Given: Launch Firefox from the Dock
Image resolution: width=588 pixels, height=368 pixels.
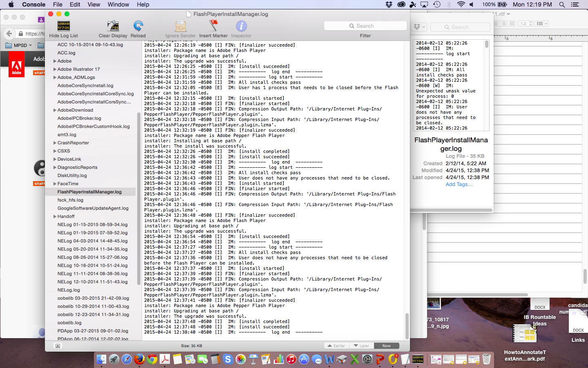Looking at the screenshot, I should (x=139, y=359).
